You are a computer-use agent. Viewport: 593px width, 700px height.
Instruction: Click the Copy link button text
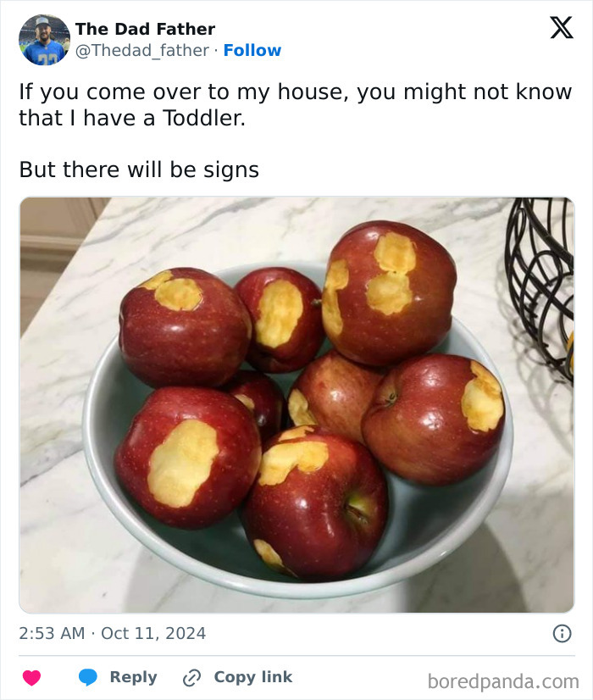pyautogui.click(x=253, y=677)
